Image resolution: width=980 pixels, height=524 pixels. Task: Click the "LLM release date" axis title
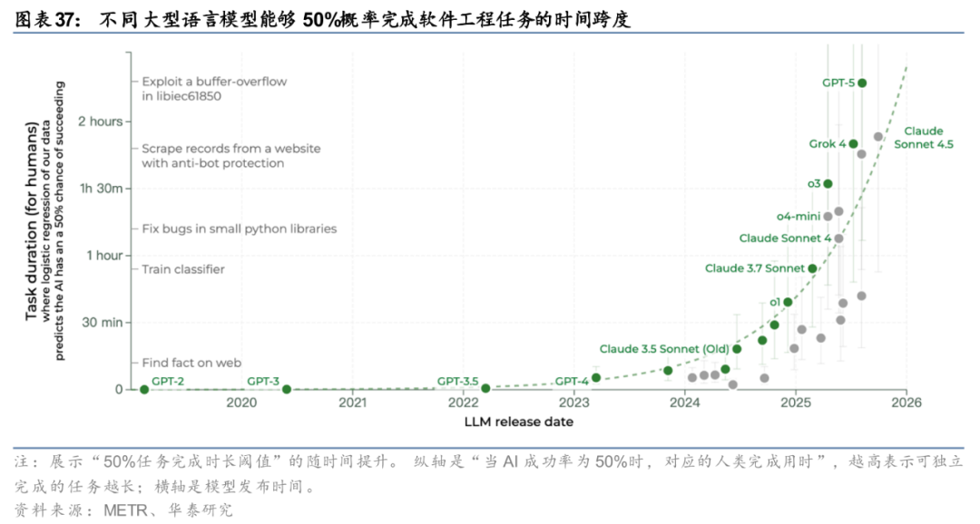pyautogui.click(x=519, y=422)
